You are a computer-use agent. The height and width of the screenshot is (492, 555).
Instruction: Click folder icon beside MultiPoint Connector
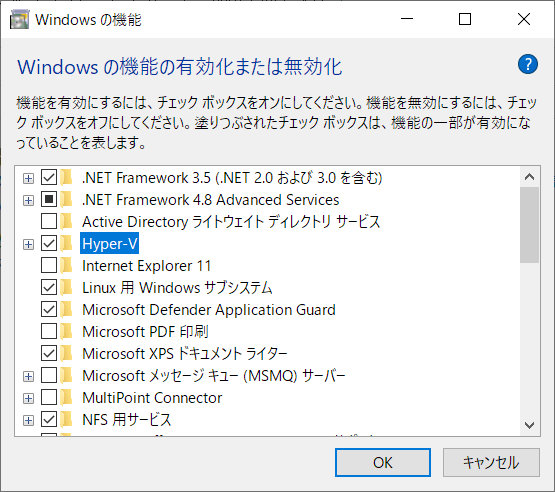(66, 397)
